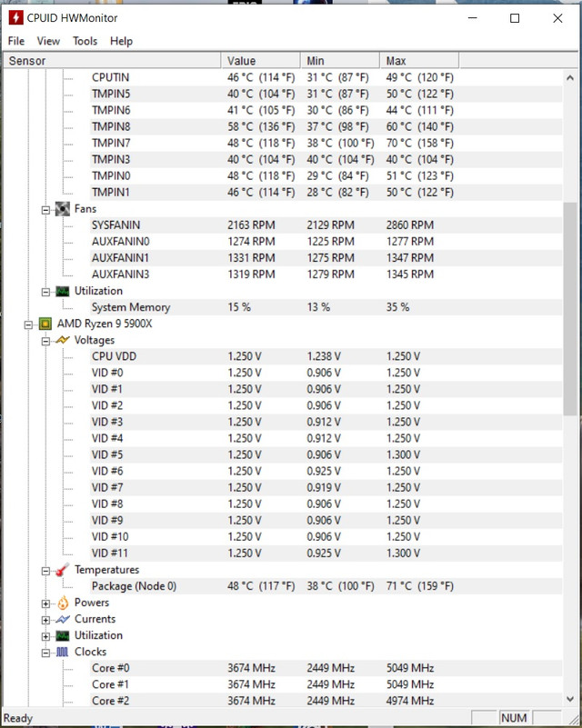The width and height of the screenshot is (582, 728).
Task: Click the Powers flame icon
Action: pos(62,603)
